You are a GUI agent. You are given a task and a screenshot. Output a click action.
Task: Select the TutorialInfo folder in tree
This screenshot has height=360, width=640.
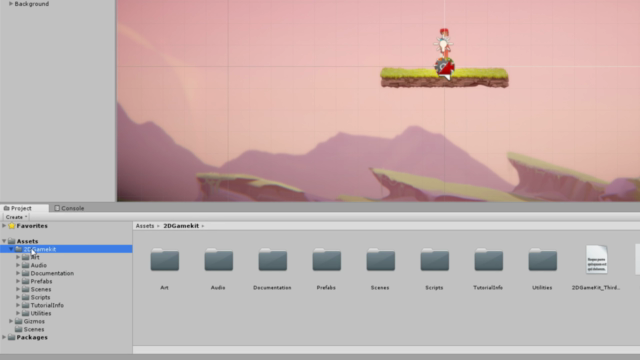tap(47, 305)
